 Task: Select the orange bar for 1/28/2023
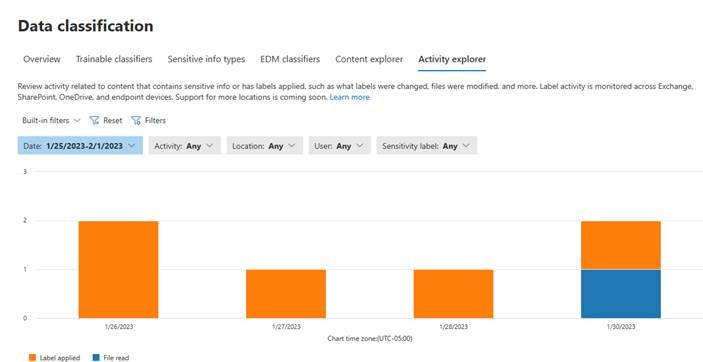453,294
